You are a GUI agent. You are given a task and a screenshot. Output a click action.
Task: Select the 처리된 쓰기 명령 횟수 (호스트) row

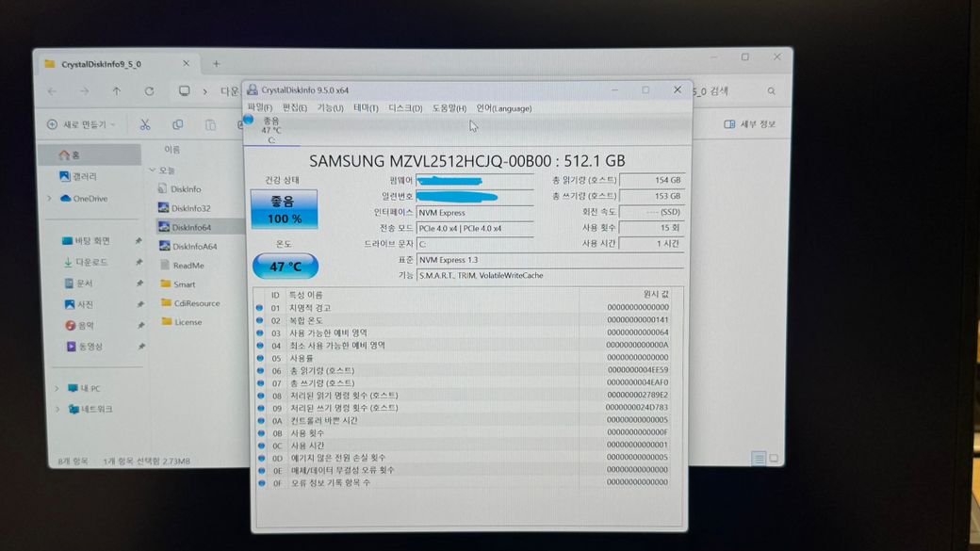point(465,408)
